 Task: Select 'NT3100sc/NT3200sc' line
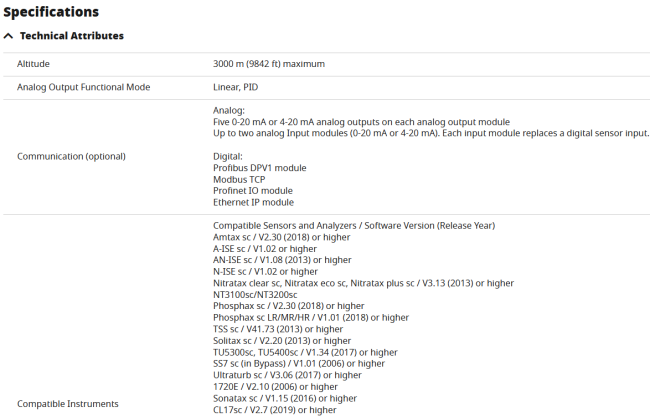[255, 295]
